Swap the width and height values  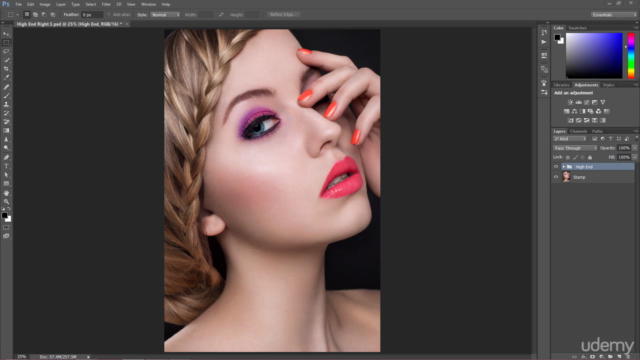[x=221, y=15]
